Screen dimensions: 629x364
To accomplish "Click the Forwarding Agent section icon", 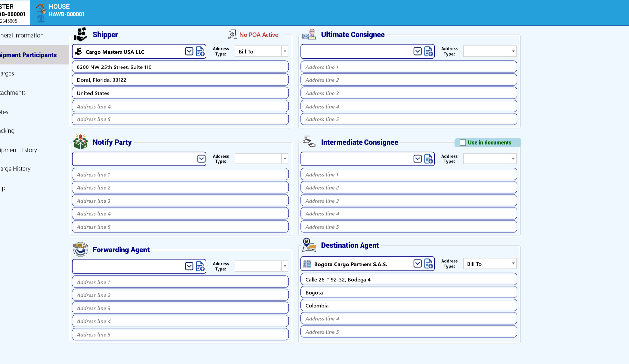I will point(80,250).
